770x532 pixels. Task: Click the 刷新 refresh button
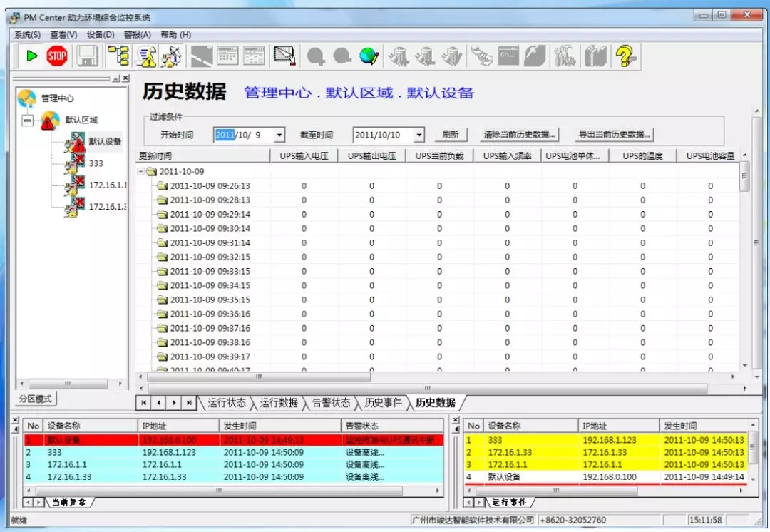tap(451, 134)
